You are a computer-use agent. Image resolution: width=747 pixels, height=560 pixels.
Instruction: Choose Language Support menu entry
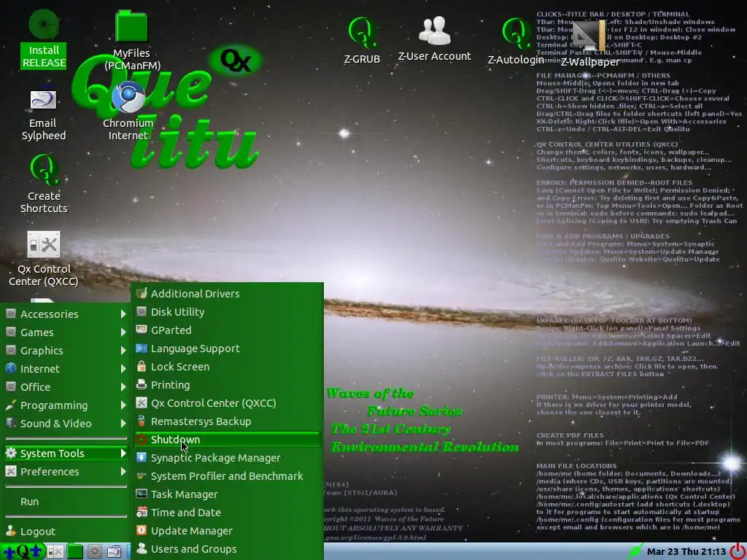[x=228, y=348]
